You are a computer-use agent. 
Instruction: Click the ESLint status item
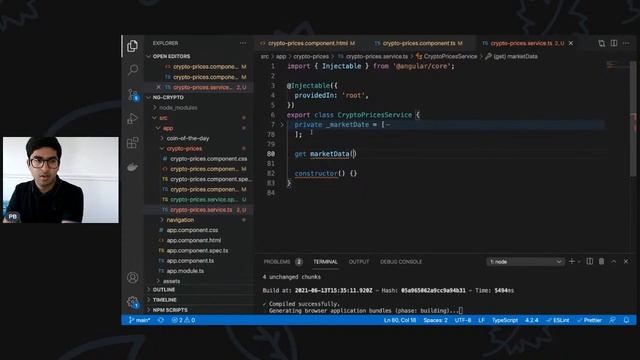(x=558, y=320)
